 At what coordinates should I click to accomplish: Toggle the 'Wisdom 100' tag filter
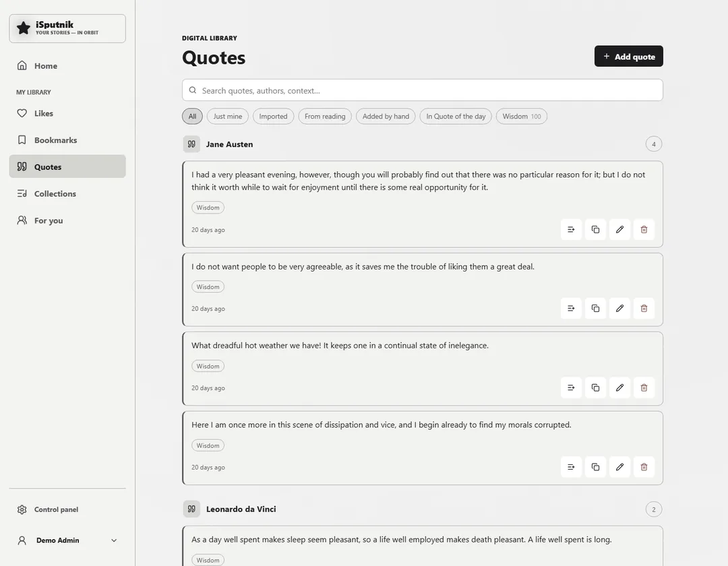(x=521, y=117)
